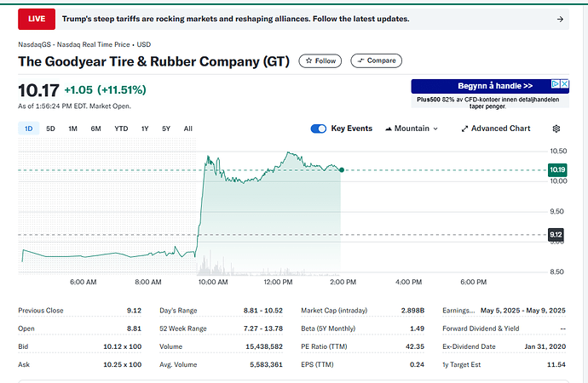The image size is (588, 383).
Task: Select the 1D time range tab
Action: pyautogui.click(x=28, y=129)
